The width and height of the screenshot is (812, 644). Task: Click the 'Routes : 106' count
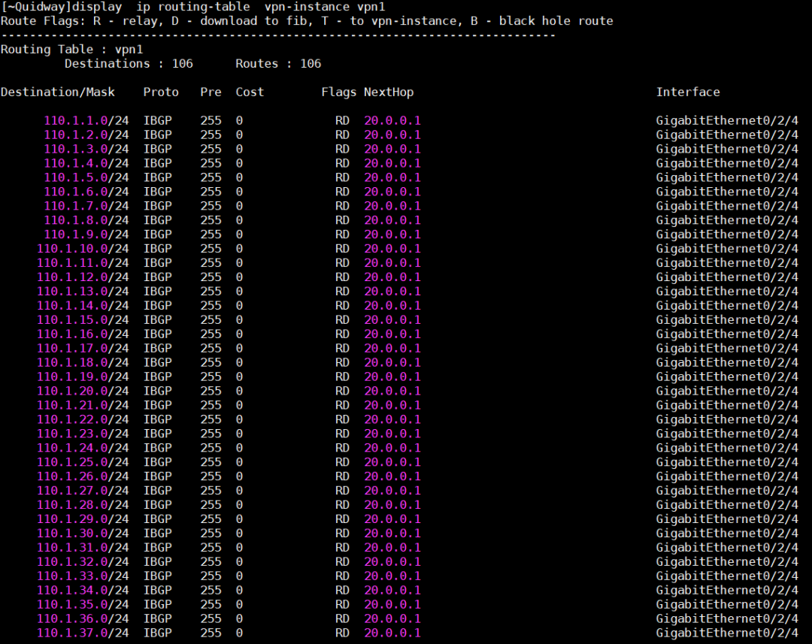pyautogui.click(x=278, y=64)
